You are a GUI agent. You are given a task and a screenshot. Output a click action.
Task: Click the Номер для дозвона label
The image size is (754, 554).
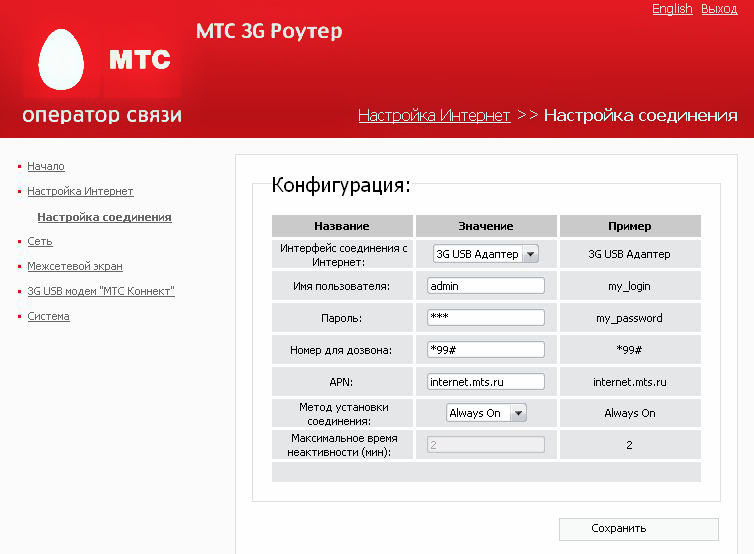[341, 350]
